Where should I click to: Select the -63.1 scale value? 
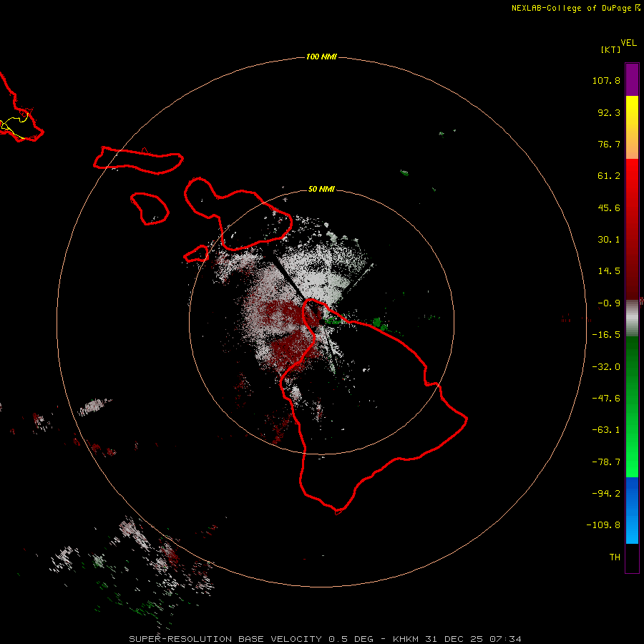click(606, 430)
